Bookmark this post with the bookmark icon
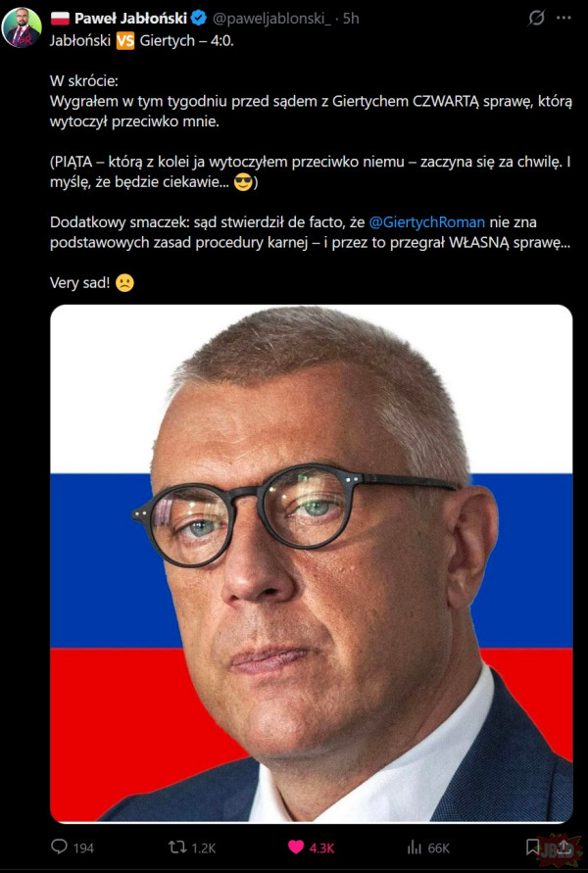 pos(532,847)
